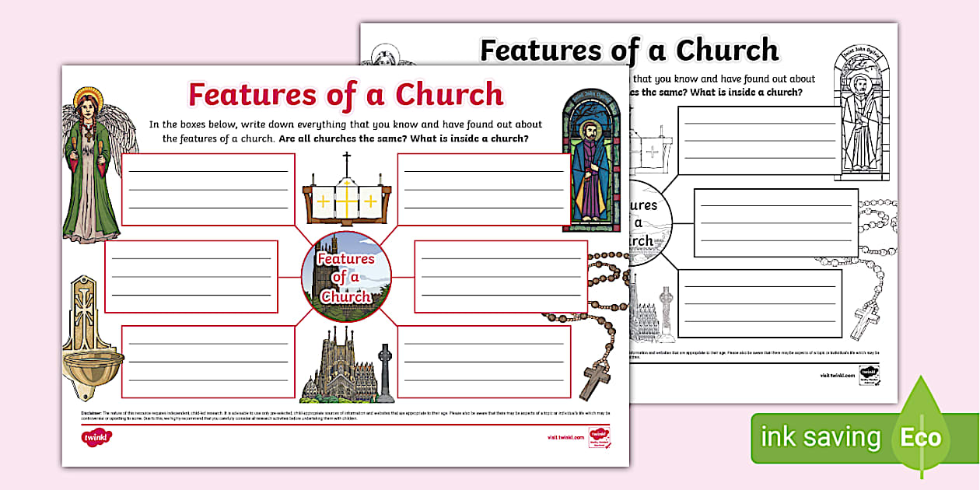Viewport: 980px width, 490px height.
Task: Select the altar with cross illustration
Action: pos(345,191)
